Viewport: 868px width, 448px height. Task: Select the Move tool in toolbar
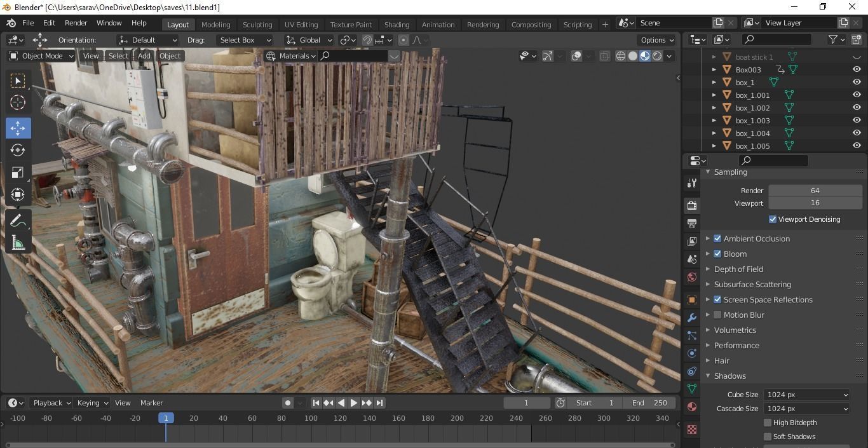click(x=18, y=128)
